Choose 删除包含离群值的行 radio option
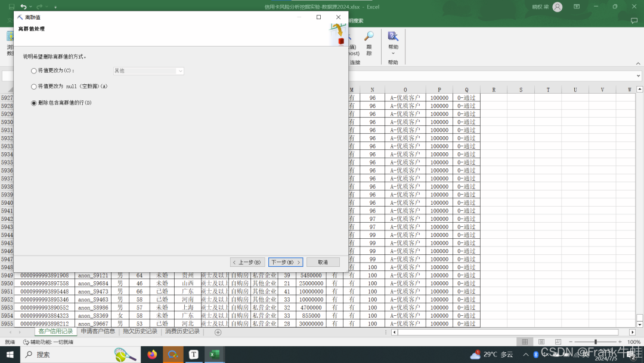Viewport: 644px width, 363px height. pos(34,103)
